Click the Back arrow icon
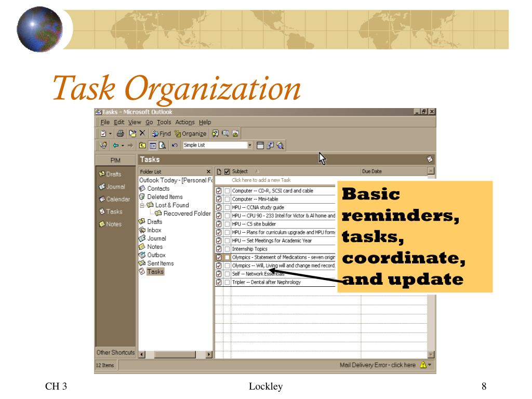Screen dimensions: 532x399 click(116, 145)
